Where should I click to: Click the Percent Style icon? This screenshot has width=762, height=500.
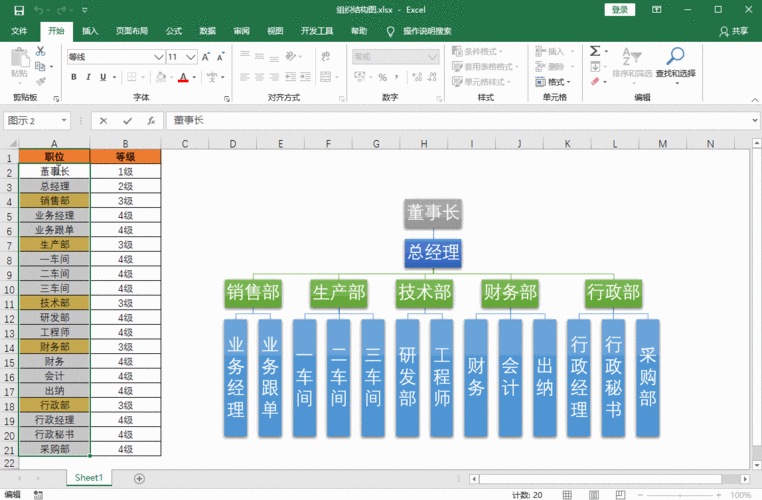pos(382,77)
